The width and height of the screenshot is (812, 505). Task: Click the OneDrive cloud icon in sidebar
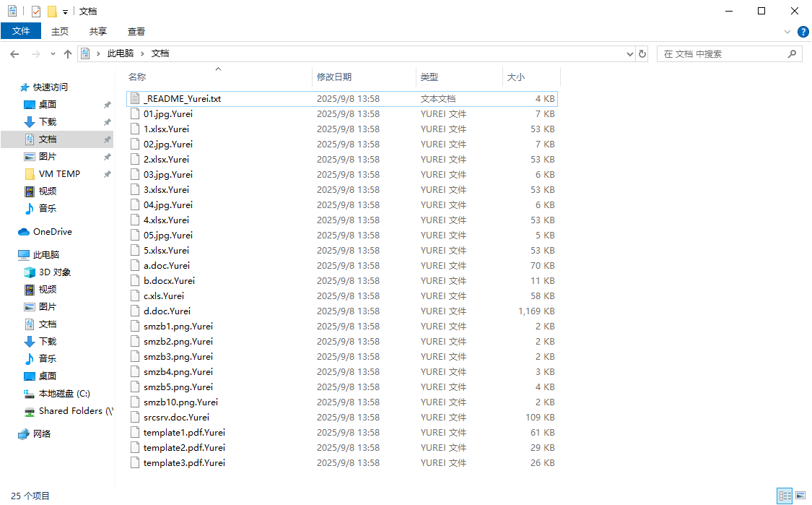click(x=24, y=232)
